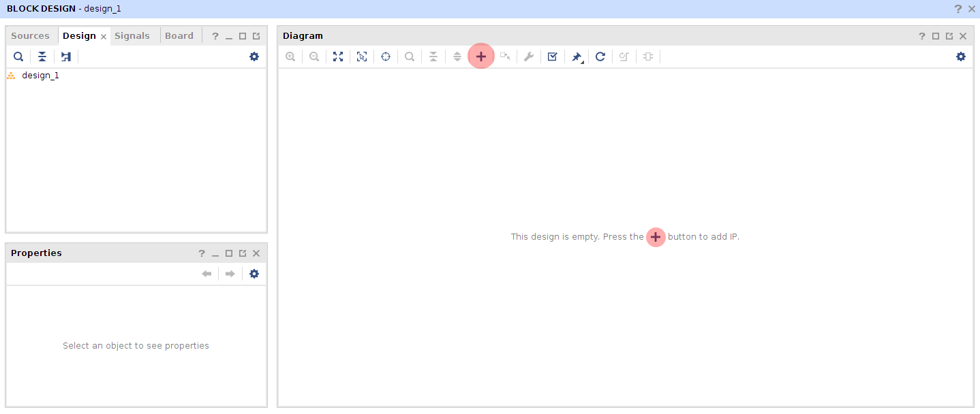
Task: Search in the Design panel
Action: click(x=18, y=57)
